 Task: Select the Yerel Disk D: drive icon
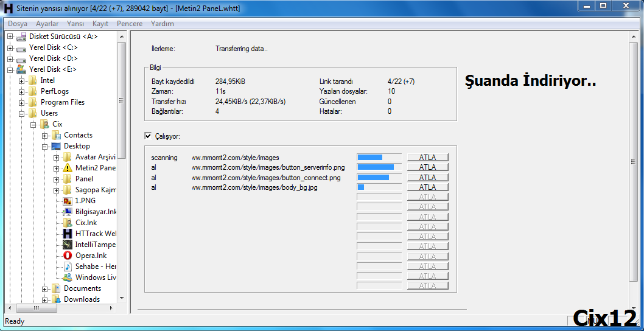[x=22, y=59]
